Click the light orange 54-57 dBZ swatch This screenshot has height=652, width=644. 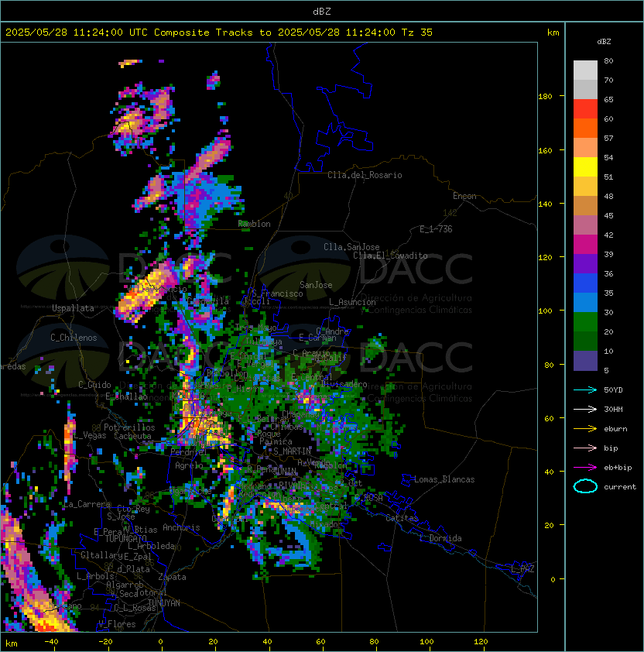(x=585, y=148)
